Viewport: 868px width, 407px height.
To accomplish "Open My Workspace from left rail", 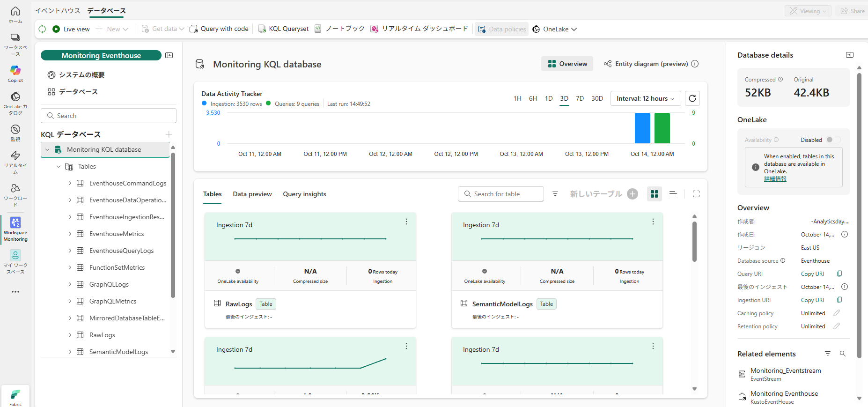I will (x=15, y=262).
